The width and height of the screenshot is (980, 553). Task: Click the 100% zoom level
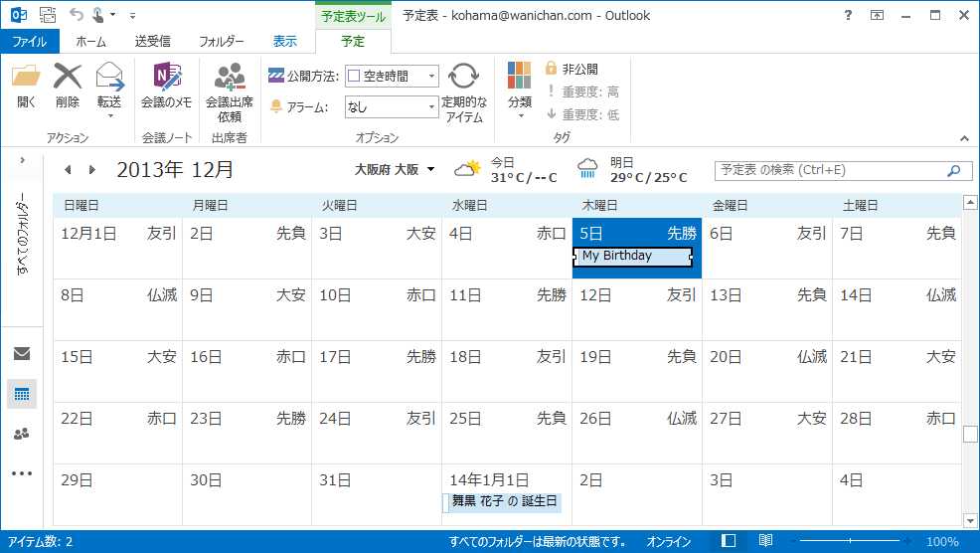(x=942, y=542)
